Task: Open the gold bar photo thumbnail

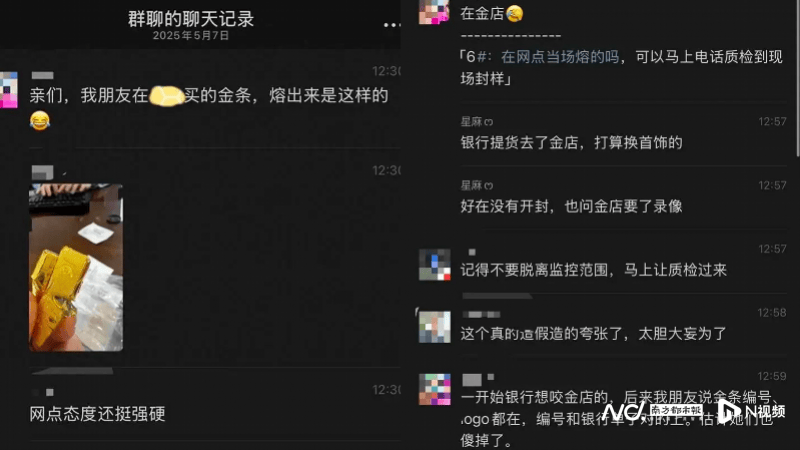Action: click(76, 267)
